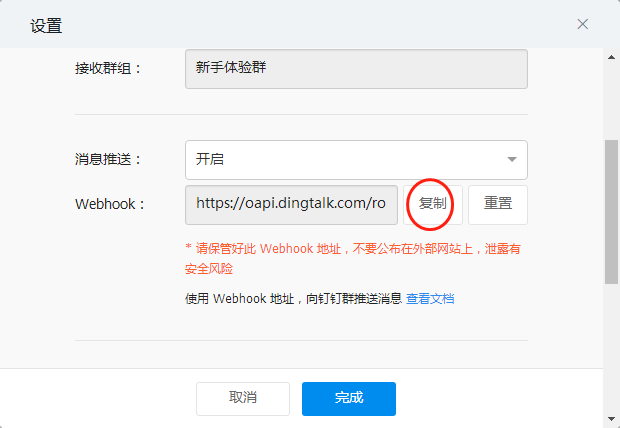The height and width of the screenshot is (428, 620).
Task: Click the dropdown arrow in 消息推送 field
Action: [512, 159]
